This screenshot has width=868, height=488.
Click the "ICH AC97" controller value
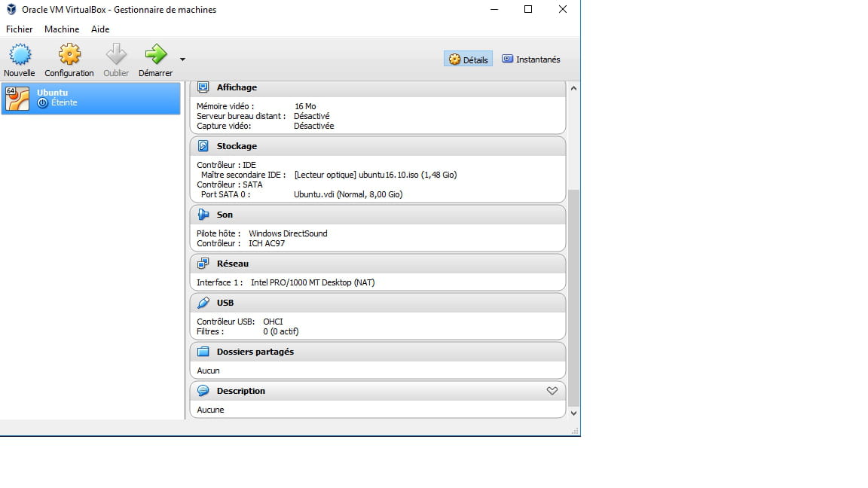[x=267, y=243]
